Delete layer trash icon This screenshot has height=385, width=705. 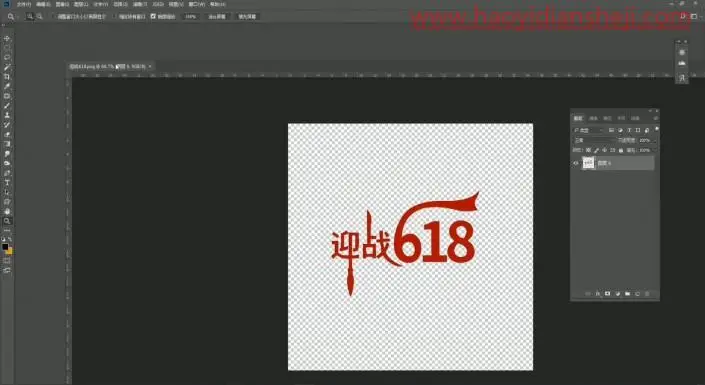(647, 294)
